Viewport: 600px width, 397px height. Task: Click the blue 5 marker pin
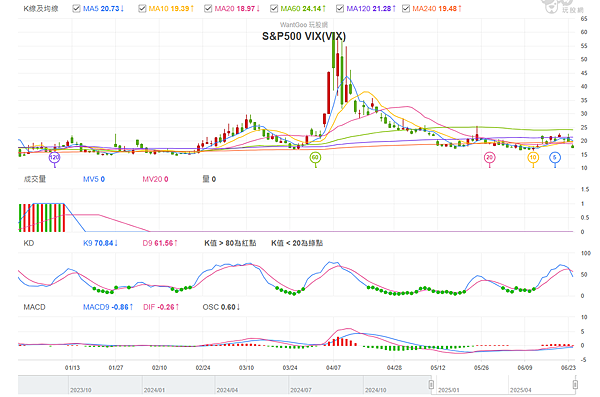coord(555,157)
